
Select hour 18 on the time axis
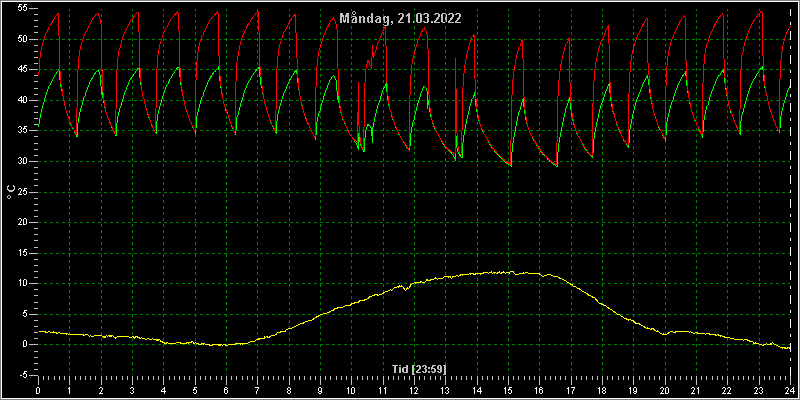602,389
